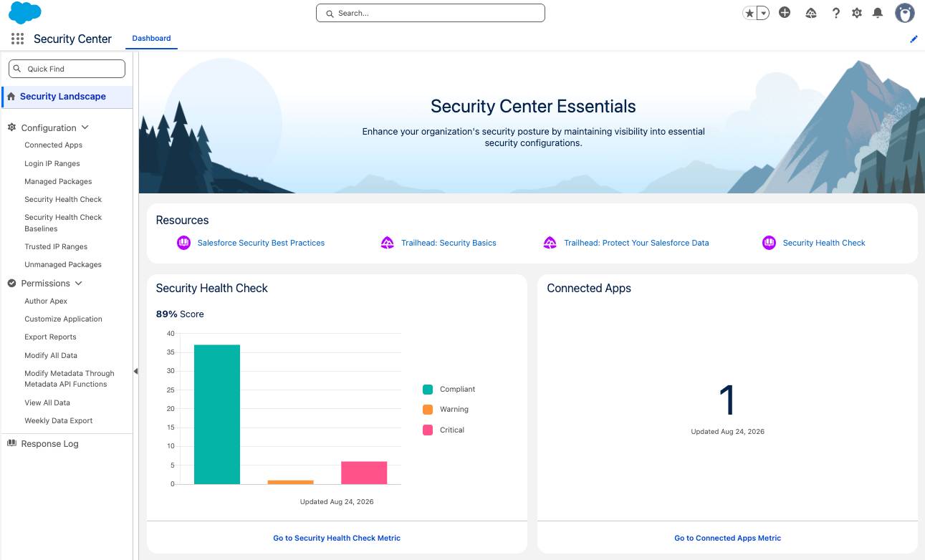
Task: Switch to the Dashboard tab
Action: [x=151, y=39]
